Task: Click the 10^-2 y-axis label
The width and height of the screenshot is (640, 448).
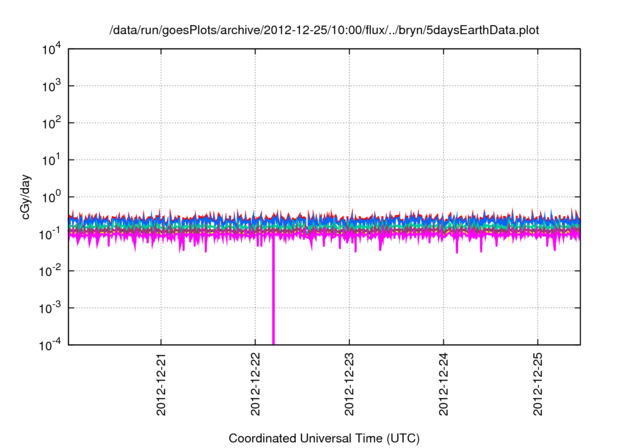Action: (x=50, y=271)
